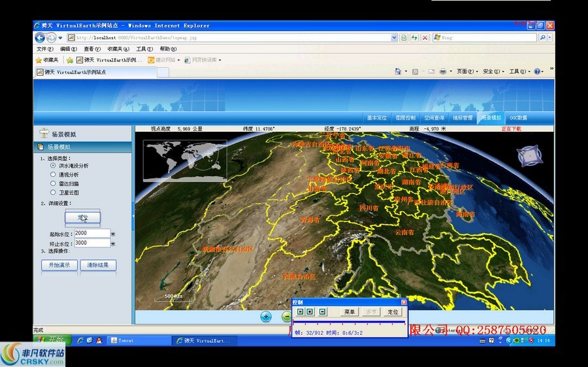
Task: Click the 开始演示 button
Action: click(x=59, y=265)
